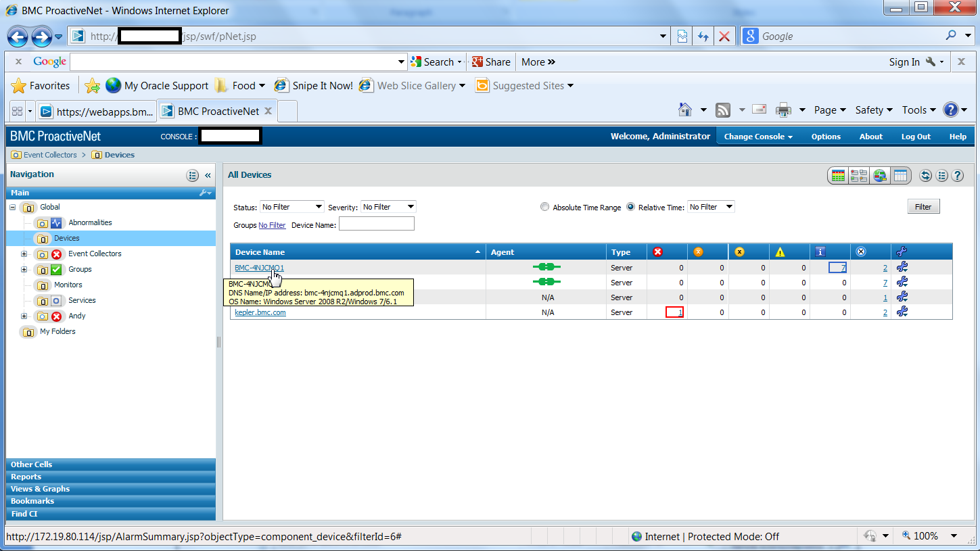Open the Main section wrench menu
Image resolution: width=980 pixels, height=551 pixels.
[206, 193]
